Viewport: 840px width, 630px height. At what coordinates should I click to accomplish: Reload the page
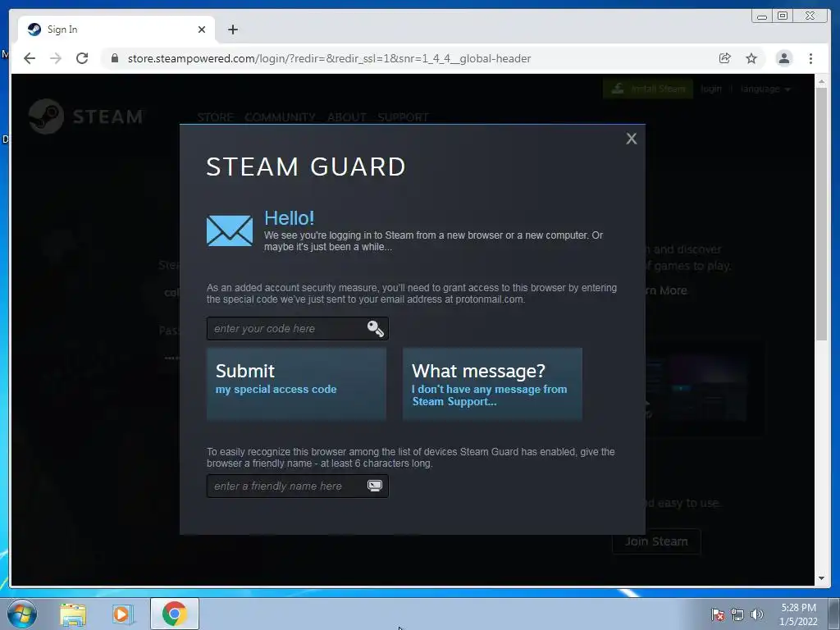[82, 58]
